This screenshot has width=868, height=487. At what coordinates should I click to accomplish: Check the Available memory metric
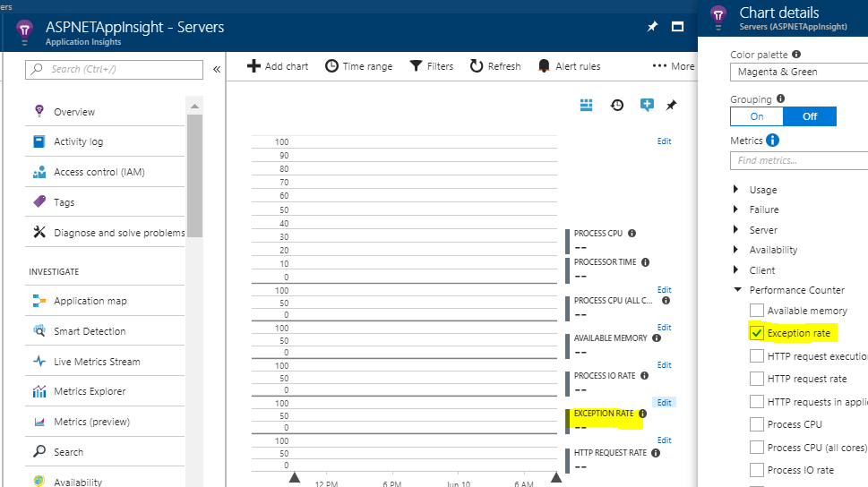[x=757, y=311]
